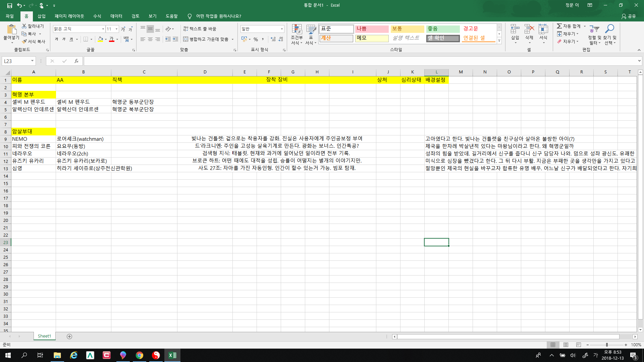Click the Format Painter (서식 복사) icon
The image size is (644, 362).
24,42
